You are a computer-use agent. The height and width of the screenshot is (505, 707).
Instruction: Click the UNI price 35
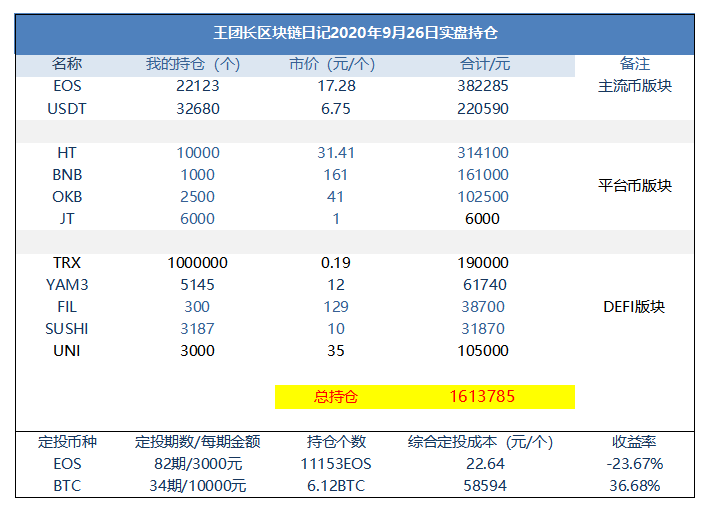(x=336, y=351)
